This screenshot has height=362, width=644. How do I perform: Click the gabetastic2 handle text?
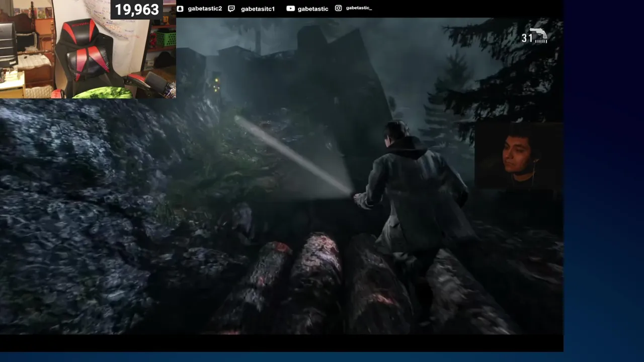(205, 9)
